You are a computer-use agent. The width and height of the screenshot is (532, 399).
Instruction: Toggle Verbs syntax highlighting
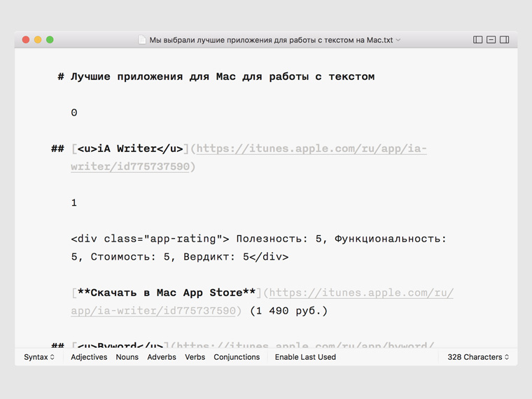(195, 357)
